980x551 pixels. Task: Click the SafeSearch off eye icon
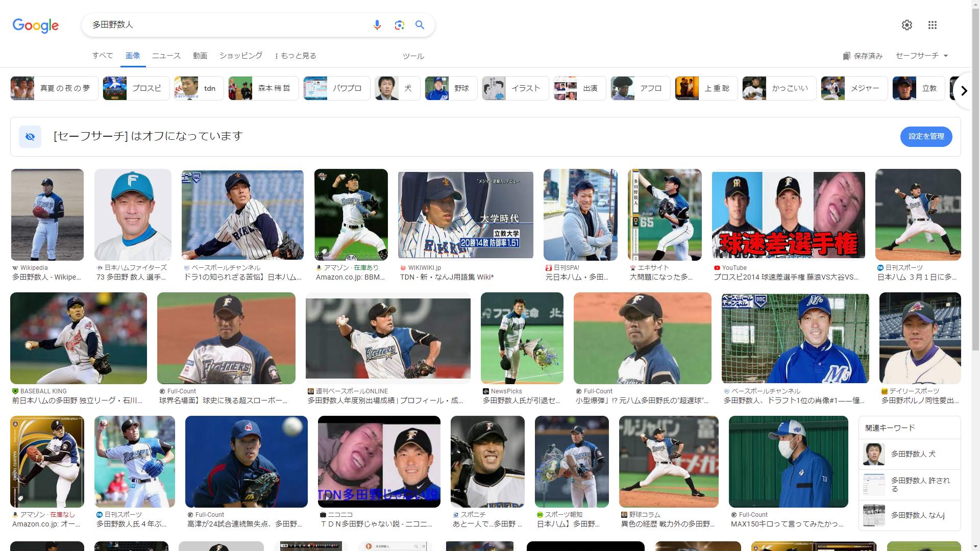[x=30, y=137]
